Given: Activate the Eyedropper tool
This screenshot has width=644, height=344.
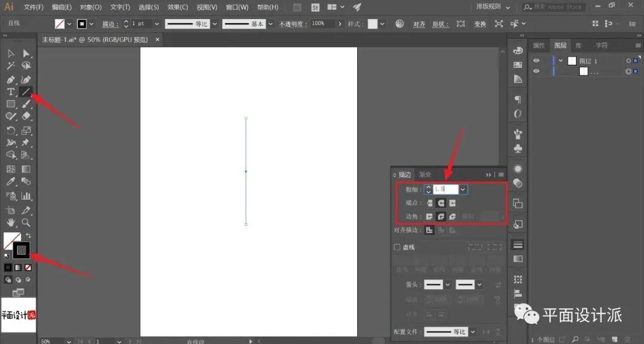Looking at the screenshot, I should [x=11, y=182].
